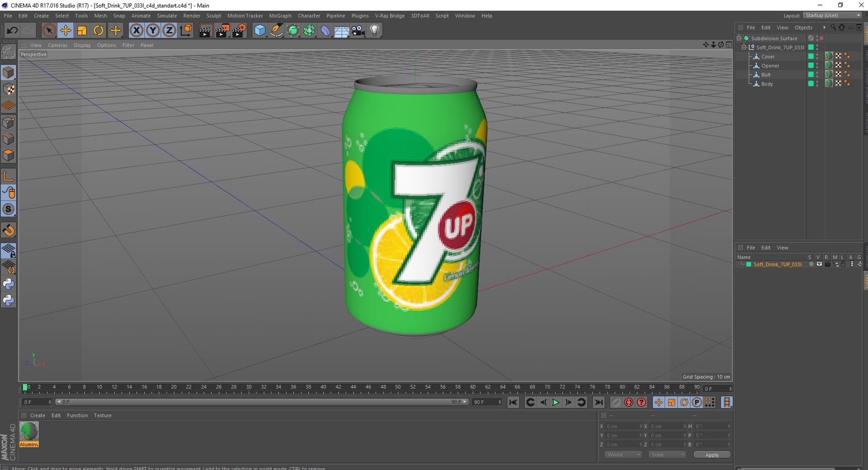The width and height of the screenshot is (868, 470).
Task: Go to start of animation
Action: point(513,402)
